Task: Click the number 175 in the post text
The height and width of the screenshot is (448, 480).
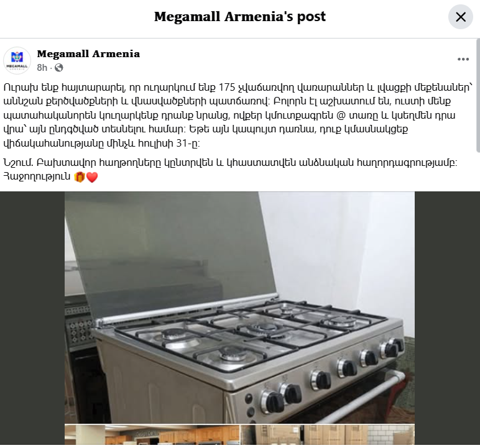Action: pos(227,88)
